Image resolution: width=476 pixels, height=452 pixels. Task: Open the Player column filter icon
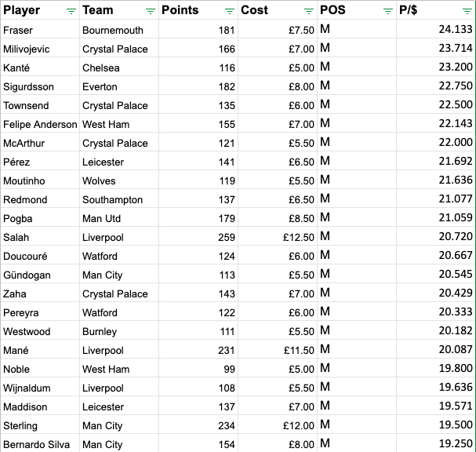coord(71,11)
